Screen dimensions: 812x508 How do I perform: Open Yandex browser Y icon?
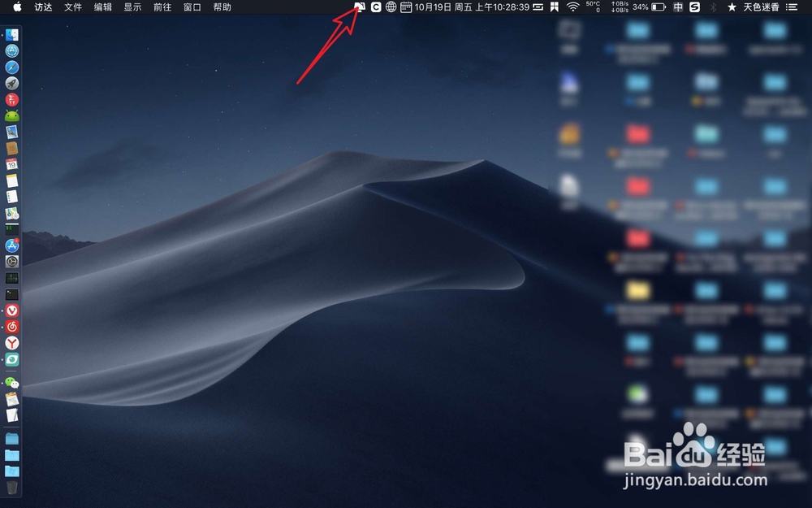(12, 343)
